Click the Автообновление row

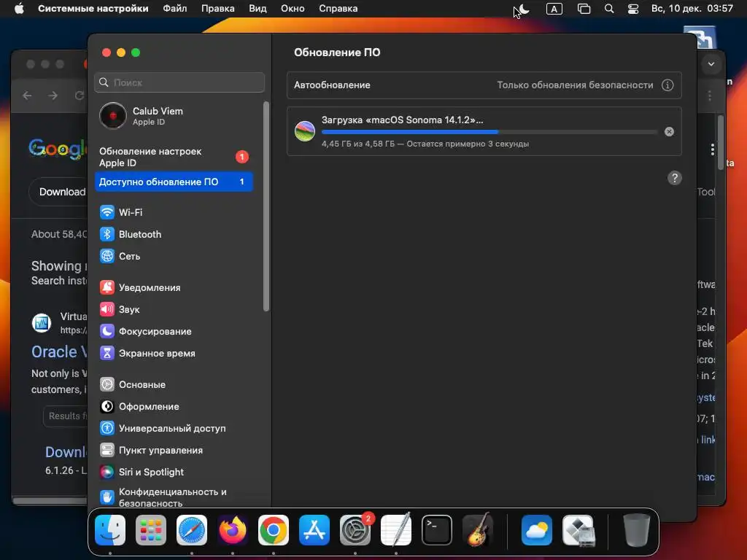pyautogui.click(x=484, y=85)
